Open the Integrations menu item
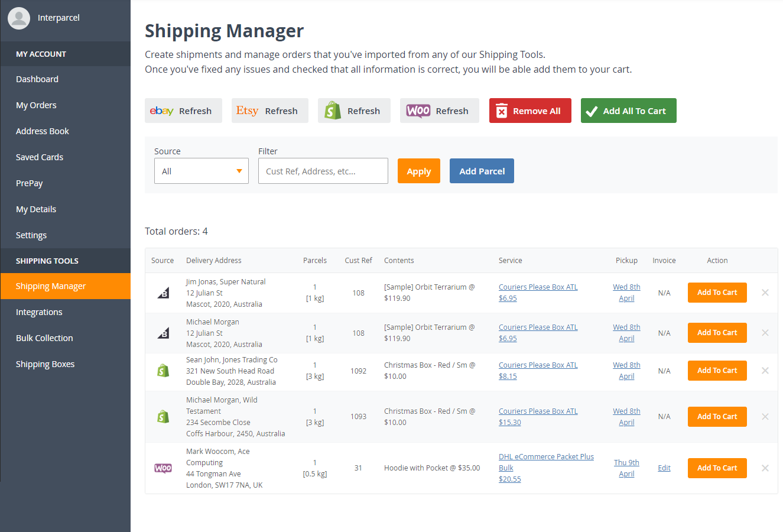 pyautogui.click(x=39, y=312)
